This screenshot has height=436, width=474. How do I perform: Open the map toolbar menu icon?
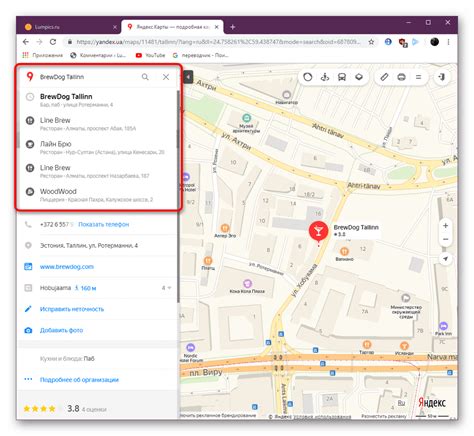click(418, 77)
